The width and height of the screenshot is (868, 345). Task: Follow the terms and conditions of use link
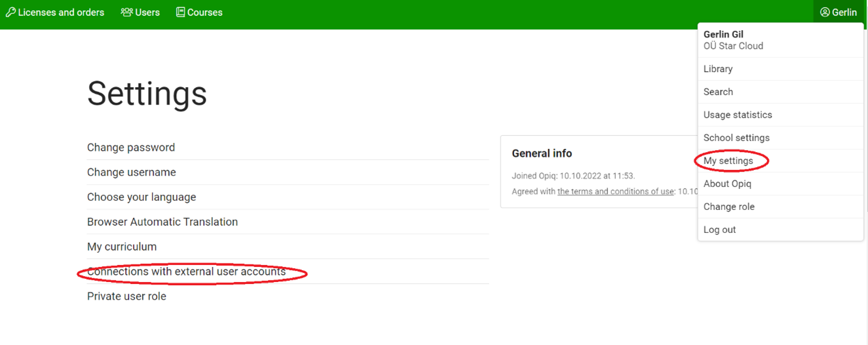point(615,192)
